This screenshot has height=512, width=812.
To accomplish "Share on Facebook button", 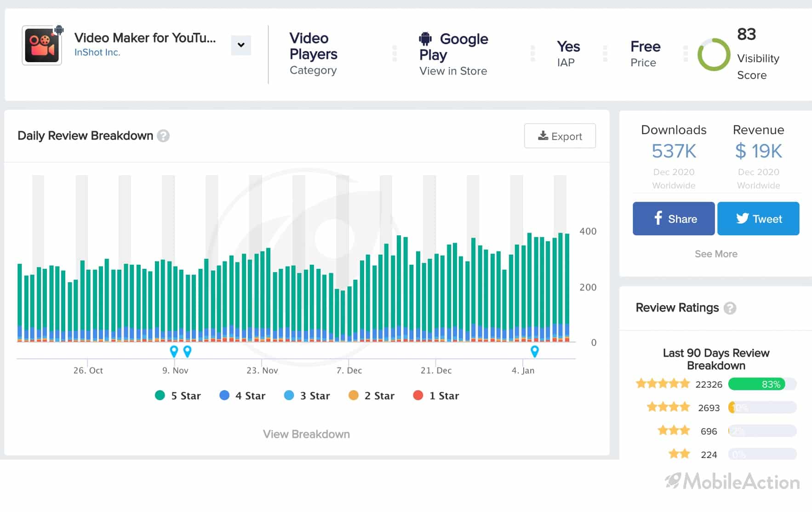I will pyautogui.click(x=674, y=219).
